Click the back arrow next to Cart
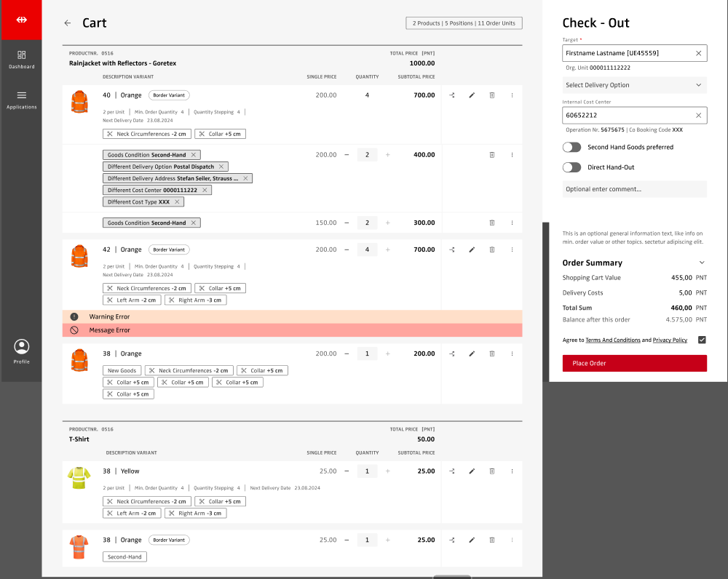 (68, 23)
